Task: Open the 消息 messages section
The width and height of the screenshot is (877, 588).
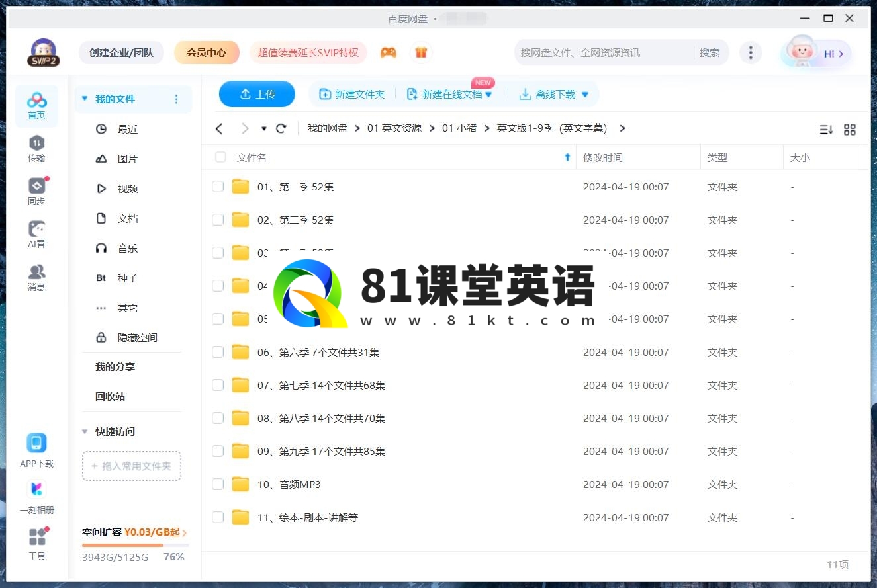Action: pos(36,278)
